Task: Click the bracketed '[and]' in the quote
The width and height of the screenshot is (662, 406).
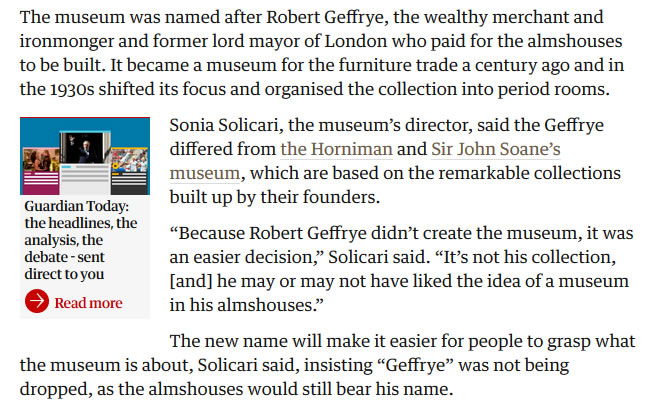Action: click(x=191, y=281)
